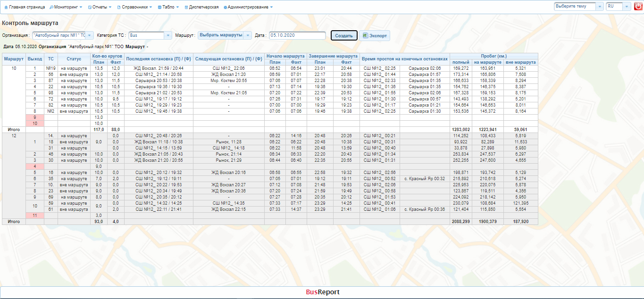The height and width of the screenshot is (299, 644).
Task: Open the Диспетчерская page
Action: [x=201, y=7]
